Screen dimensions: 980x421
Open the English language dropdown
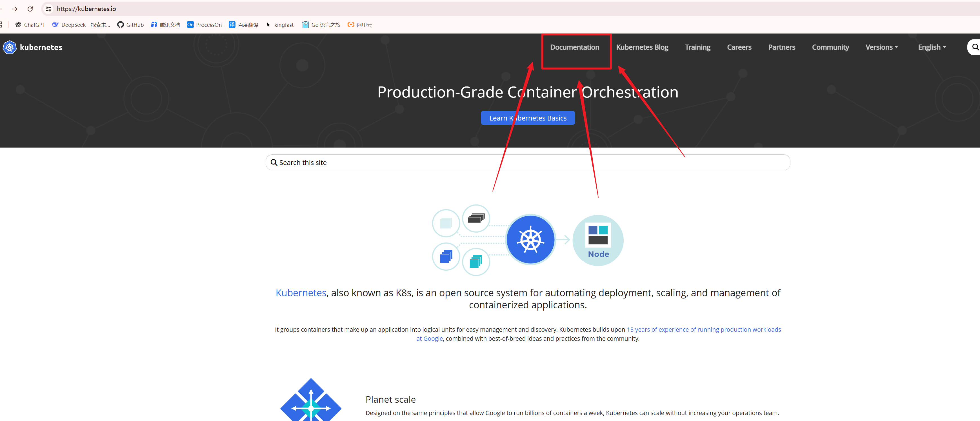(x=932, y=47)
